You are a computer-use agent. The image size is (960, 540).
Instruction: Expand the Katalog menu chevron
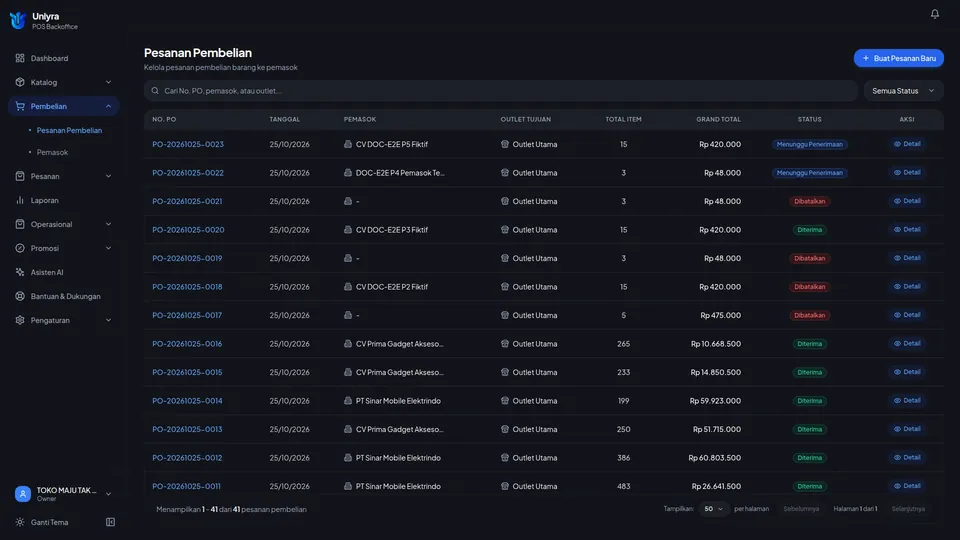(x=108, y=82)
